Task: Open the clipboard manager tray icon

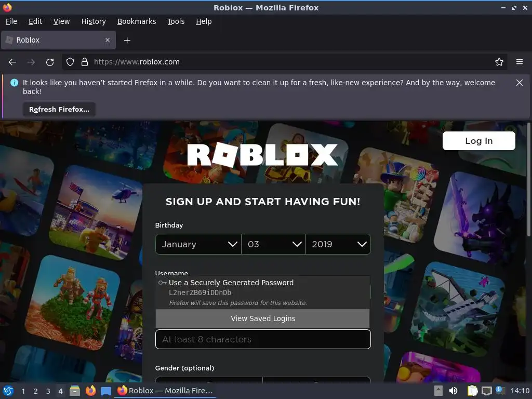Action: [x=472, y=391]
